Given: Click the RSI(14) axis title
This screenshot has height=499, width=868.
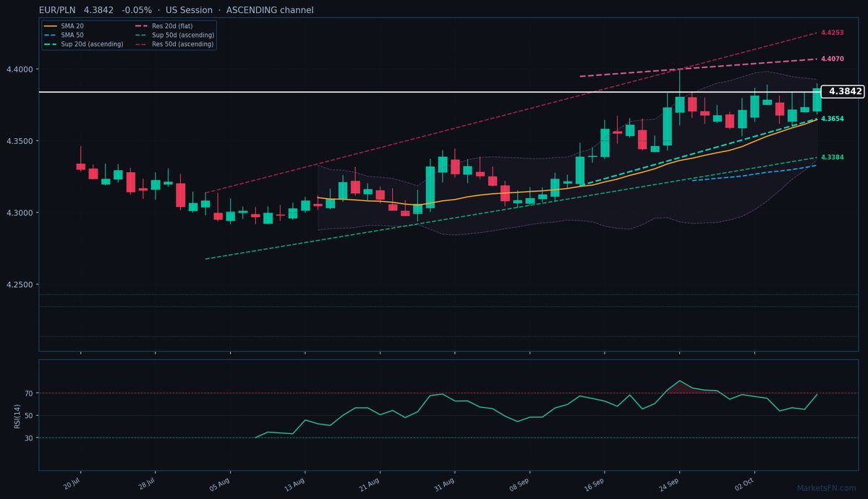Looking at the screenshot, I should coord(17,415).
